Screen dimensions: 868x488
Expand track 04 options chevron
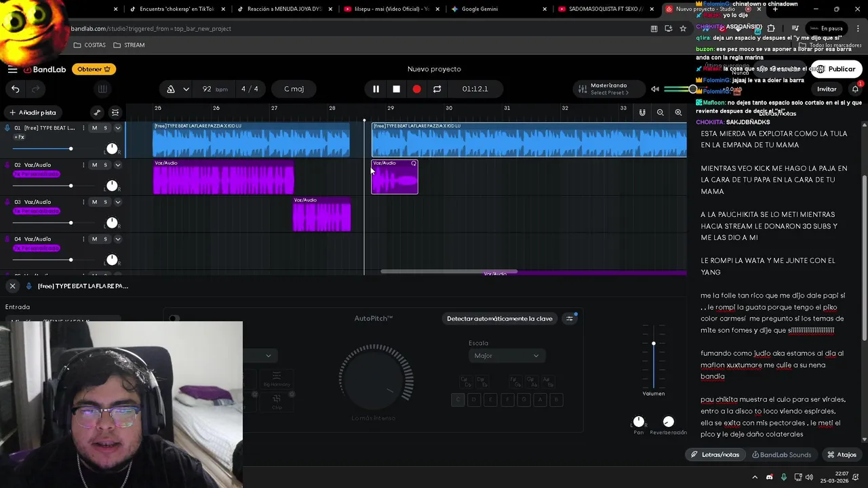coord(117,239)
